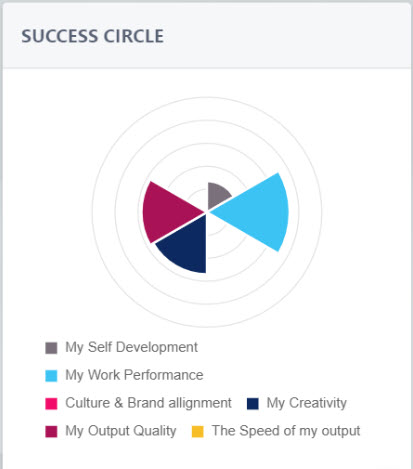
Task: Toggle The Speed of my output label
Action: pyautogui.click(x=286, y=431)
